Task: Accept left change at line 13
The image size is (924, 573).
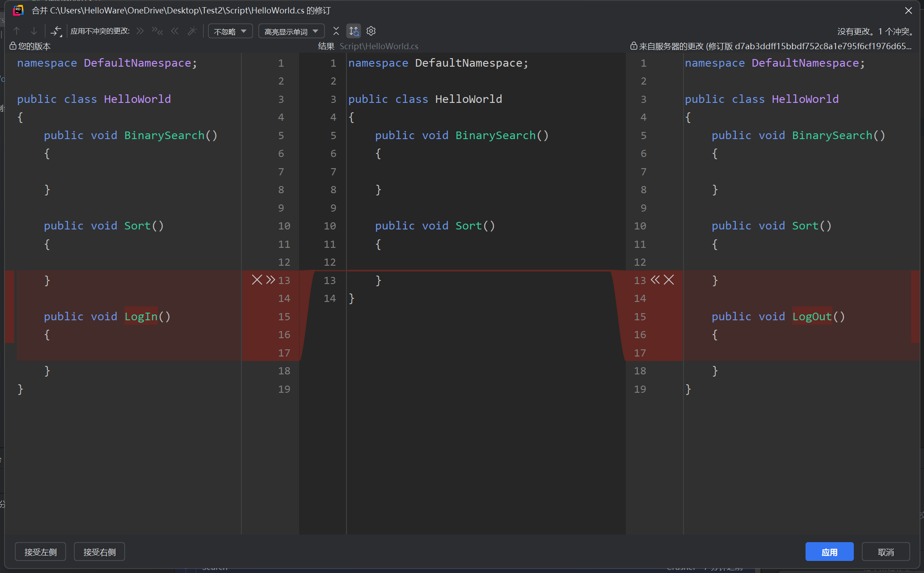Action: coord(270,280)
